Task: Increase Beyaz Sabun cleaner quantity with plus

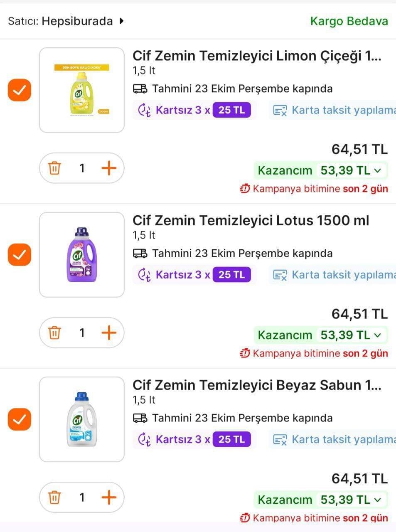Action: pos(109,498)
